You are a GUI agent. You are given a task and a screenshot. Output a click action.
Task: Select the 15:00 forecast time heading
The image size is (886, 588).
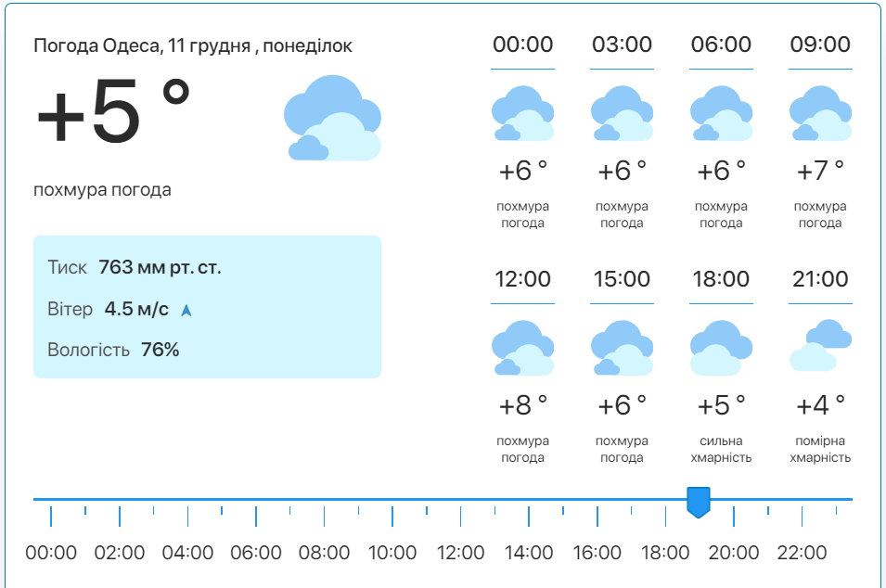click(x=622, y=279)
